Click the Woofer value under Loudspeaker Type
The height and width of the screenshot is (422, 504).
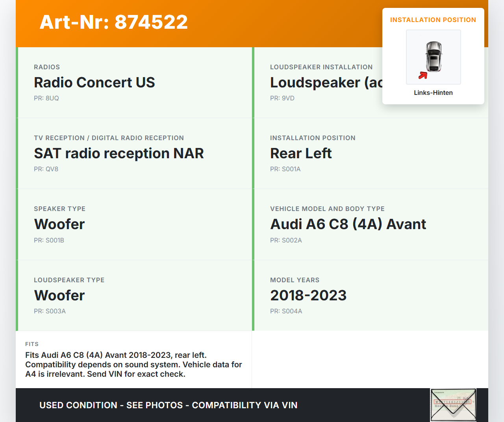pos(59,296)
